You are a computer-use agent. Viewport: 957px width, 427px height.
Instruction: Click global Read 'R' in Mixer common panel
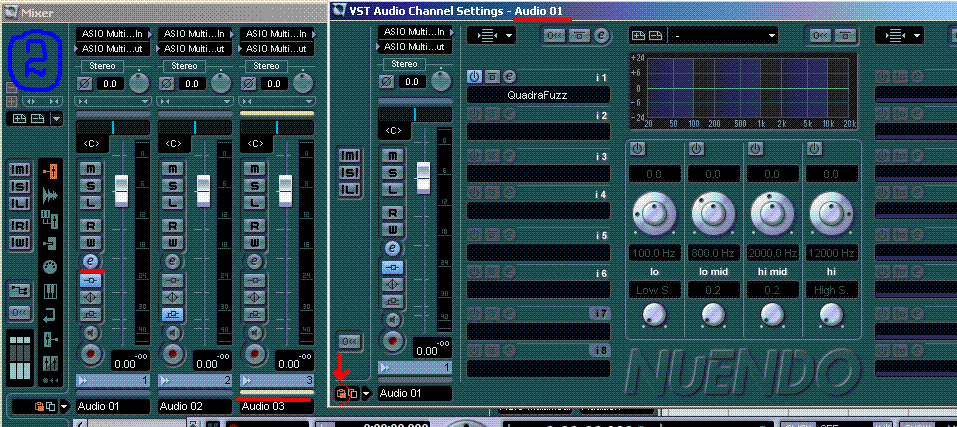pos(21,226)
